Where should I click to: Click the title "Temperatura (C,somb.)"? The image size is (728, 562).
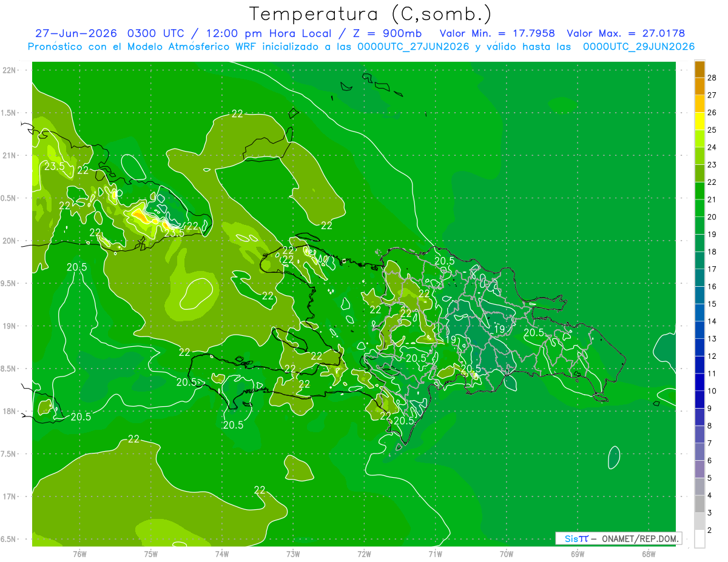(x=370, y=15)
